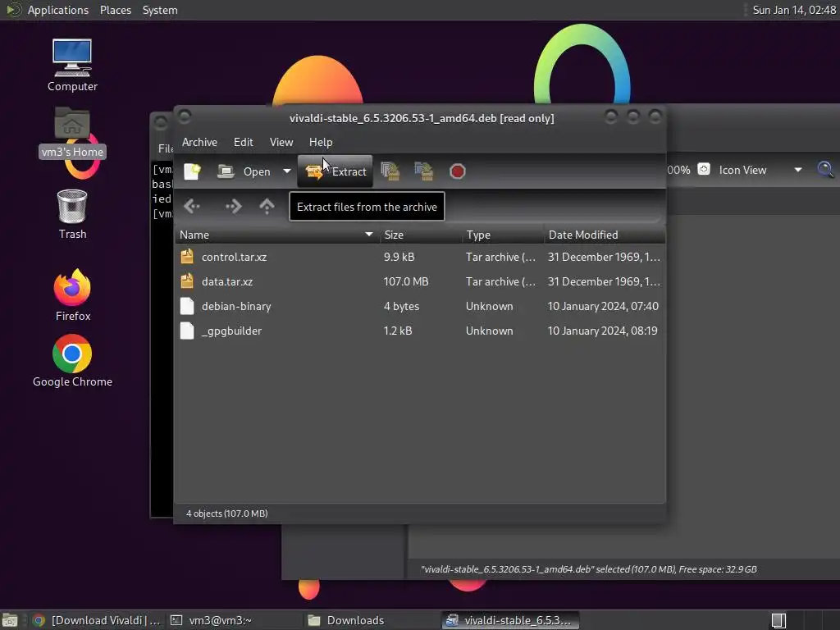The width and height of the screenshot is (840, 630).
Task: Switch to Download Vivaldi Chrome taskbar item
Action: pyautogui.click(x=97, y=620)
